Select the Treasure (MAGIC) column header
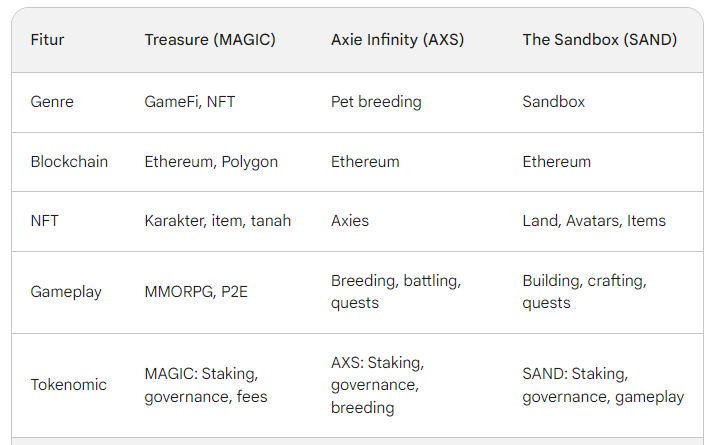The width and height of the screenshot is (715, 445). [x=210, y=40]
